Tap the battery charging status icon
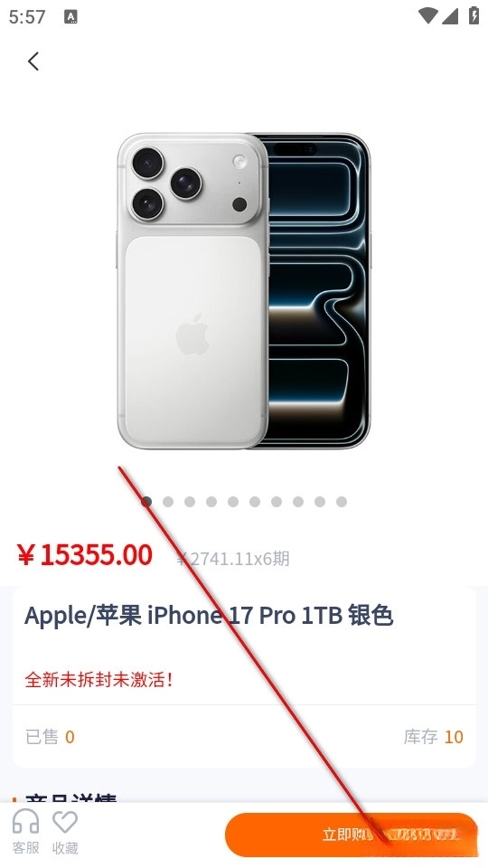Screen dimensions: 488x868 tap(474, 15)
